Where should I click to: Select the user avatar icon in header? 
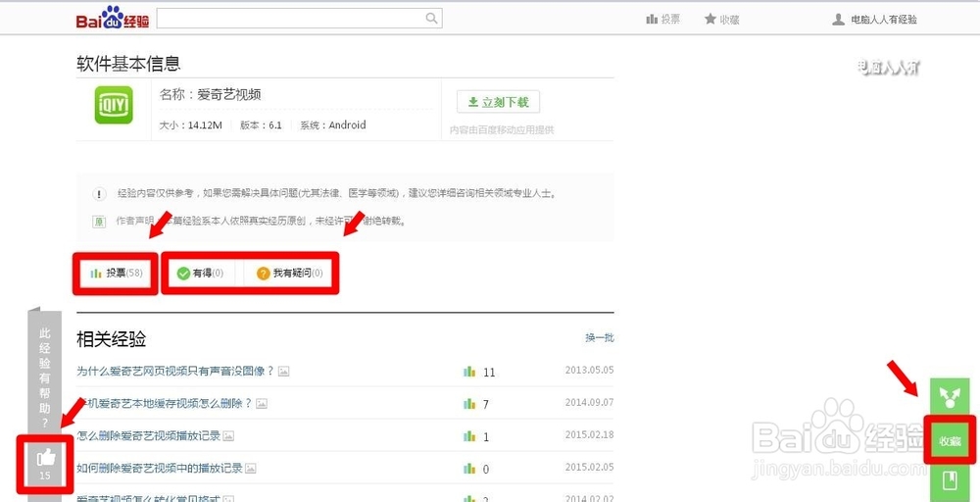[838, 20]
